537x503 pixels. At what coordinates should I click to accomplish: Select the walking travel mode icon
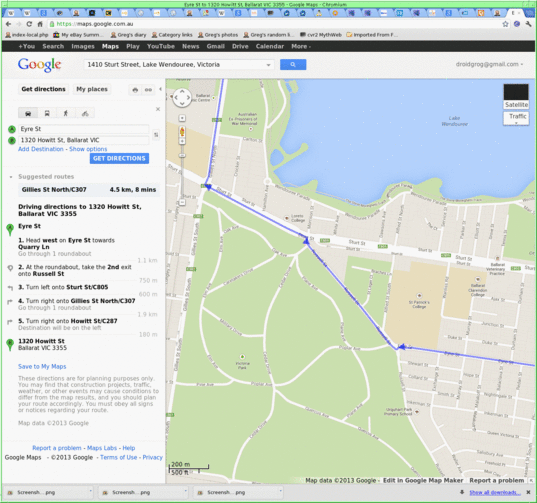tap(66, 113)
